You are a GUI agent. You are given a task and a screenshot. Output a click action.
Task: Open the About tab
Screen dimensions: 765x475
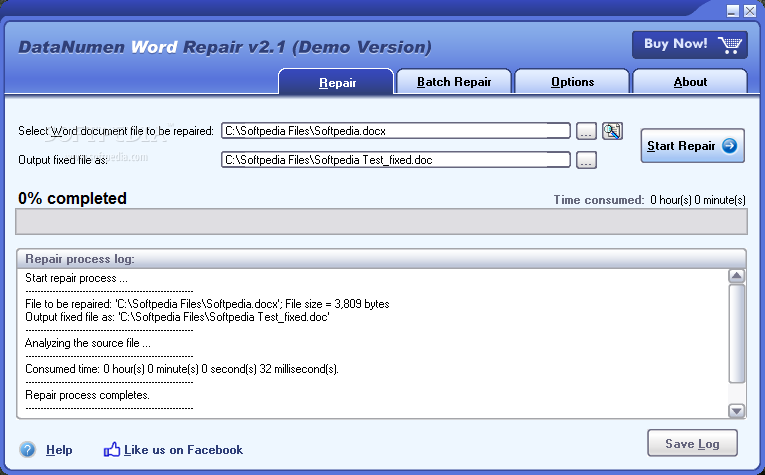pos(690,81)
